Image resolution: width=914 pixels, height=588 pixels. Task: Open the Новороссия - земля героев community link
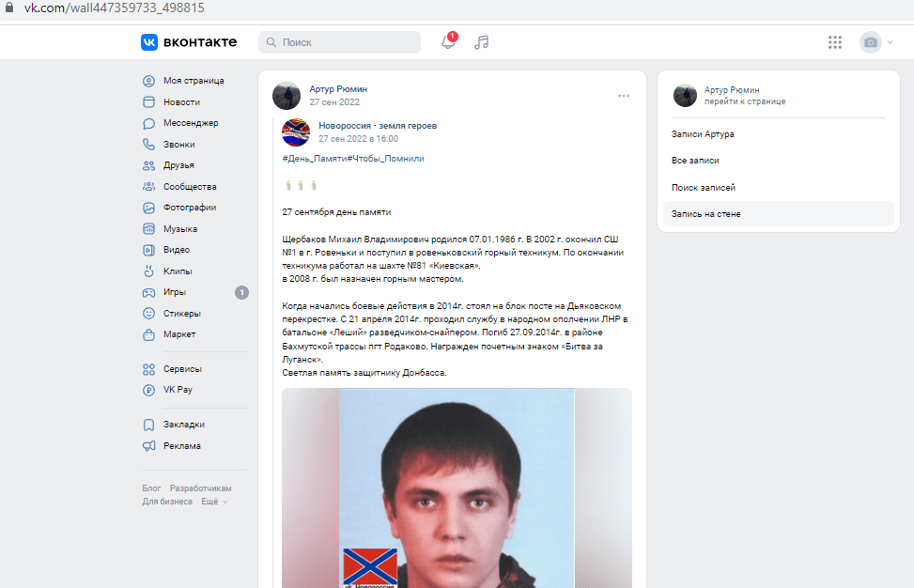(377, 125)
